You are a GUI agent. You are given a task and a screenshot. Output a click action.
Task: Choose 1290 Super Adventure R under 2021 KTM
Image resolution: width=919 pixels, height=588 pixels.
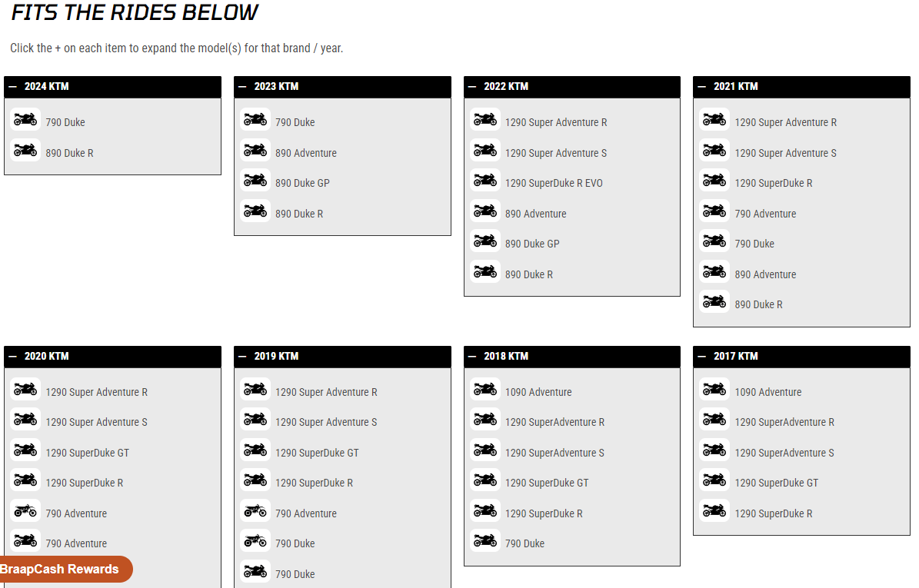(x=785, y=122)
